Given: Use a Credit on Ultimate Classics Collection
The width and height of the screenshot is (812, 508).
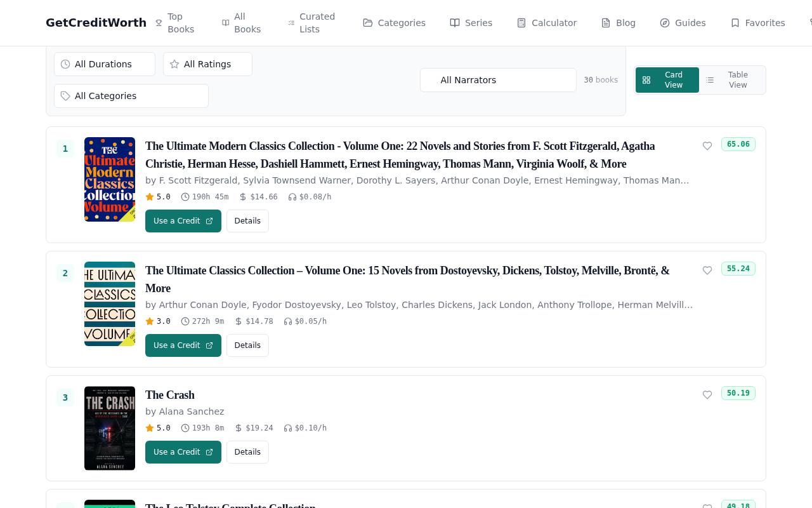Looking at the screenshot, I should 183,345.
